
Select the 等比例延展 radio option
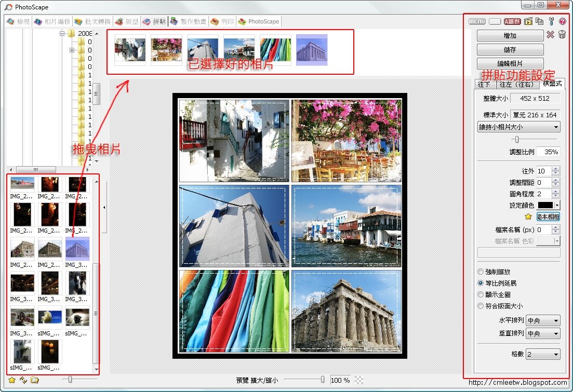481,283
